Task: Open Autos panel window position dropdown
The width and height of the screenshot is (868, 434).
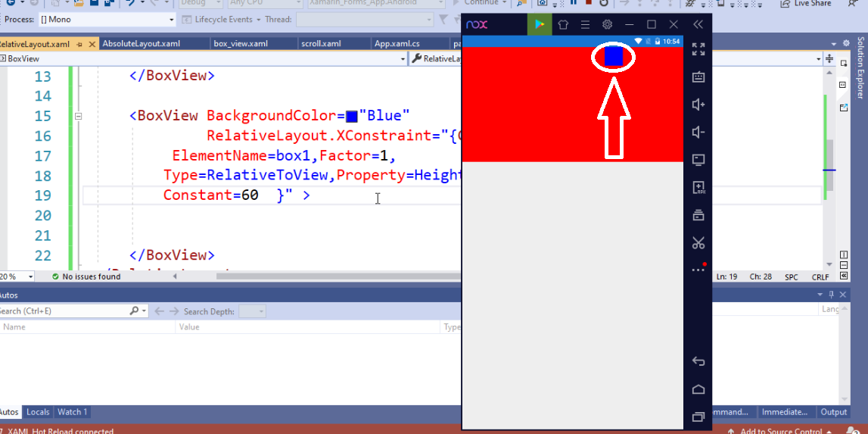Action: click(x=820, y=295)
